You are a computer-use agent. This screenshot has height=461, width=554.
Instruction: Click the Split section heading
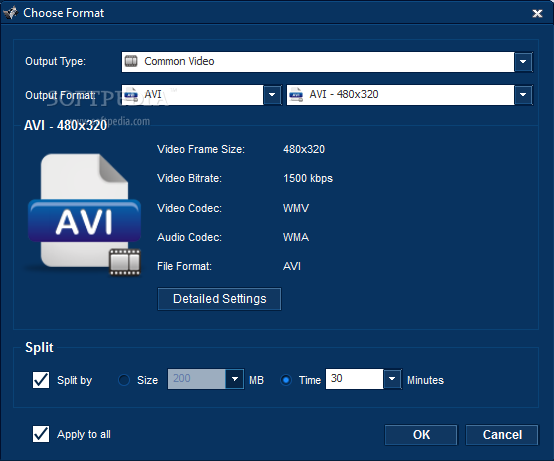(x=39, y=348)
